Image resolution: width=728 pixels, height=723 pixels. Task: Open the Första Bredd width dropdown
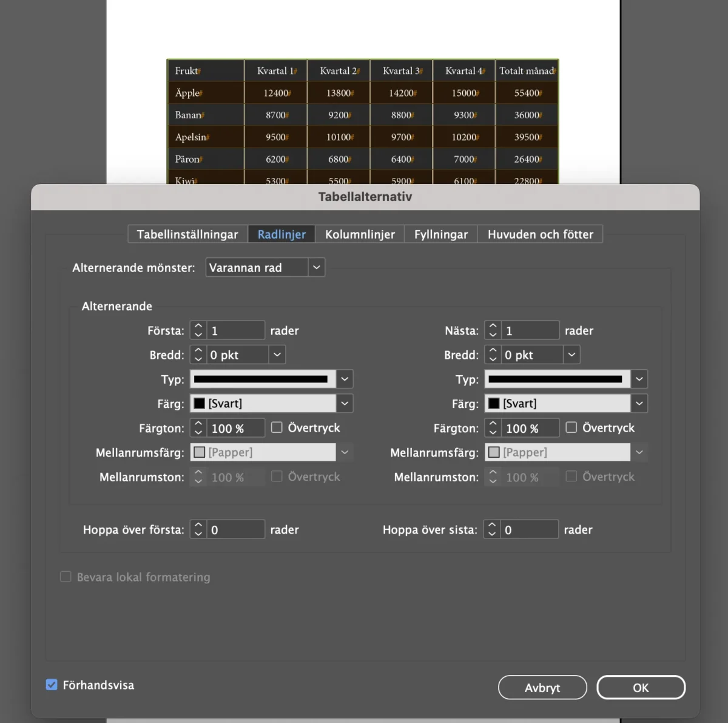tap(277, 355)
